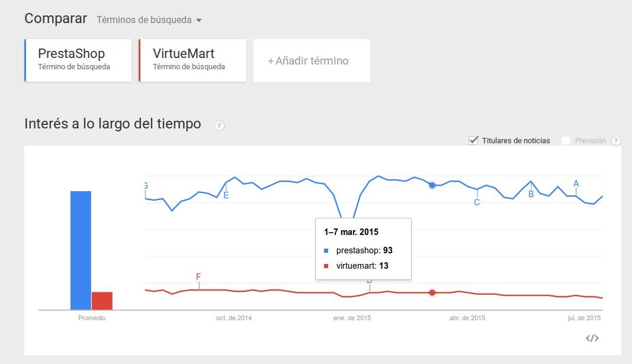
Task: Select news headline marker C
Action: point(477,202)
